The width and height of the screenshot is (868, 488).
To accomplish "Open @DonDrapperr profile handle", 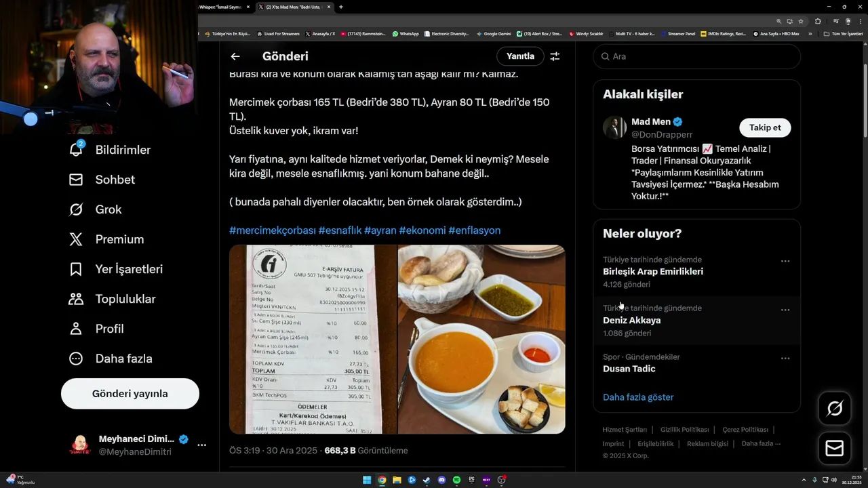I will (x=662, y=135).
